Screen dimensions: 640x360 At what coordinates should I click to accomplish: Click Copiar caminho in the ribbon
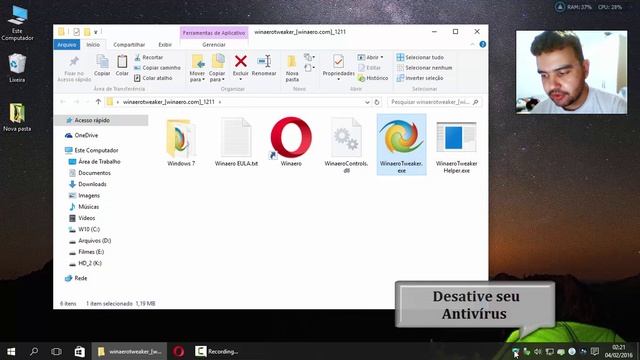pos(157,68)
